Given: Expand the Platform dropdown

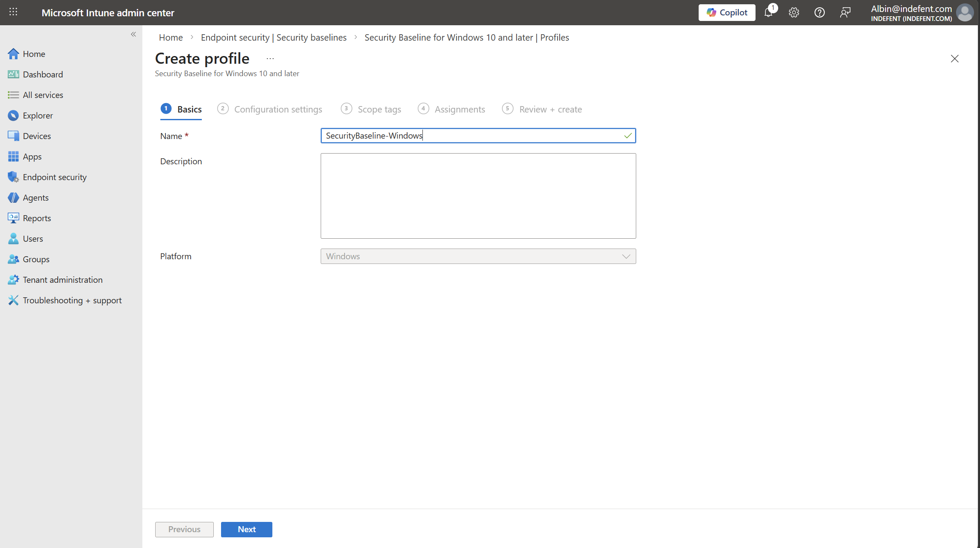Looking at the screenshot, I should coord(478,256).
